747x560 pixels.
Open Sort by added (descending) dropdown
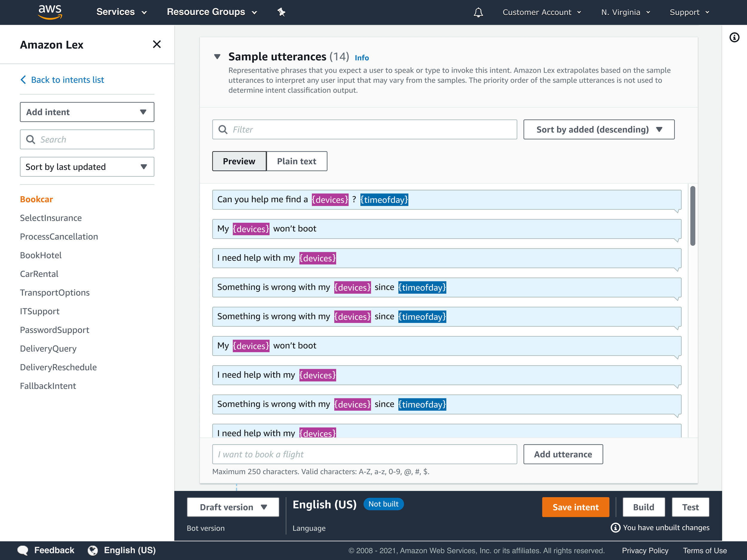coord(598,129)
